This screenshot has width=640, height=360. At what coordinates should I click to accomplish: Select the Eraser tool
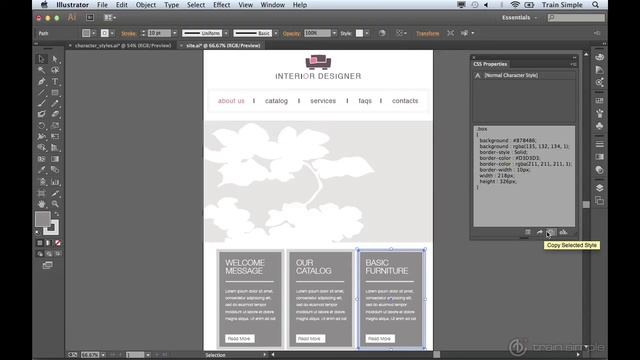pos(55,115)
